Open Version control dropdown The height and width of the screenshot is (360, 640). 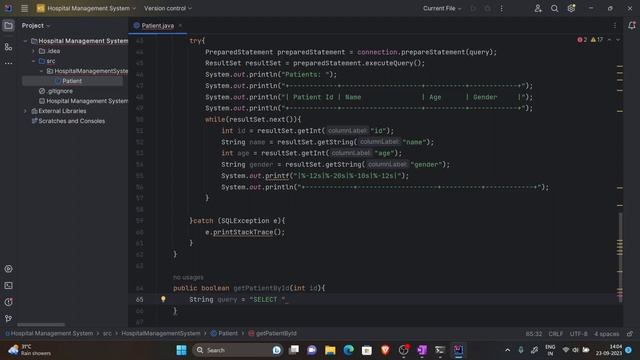pos(168,8)
